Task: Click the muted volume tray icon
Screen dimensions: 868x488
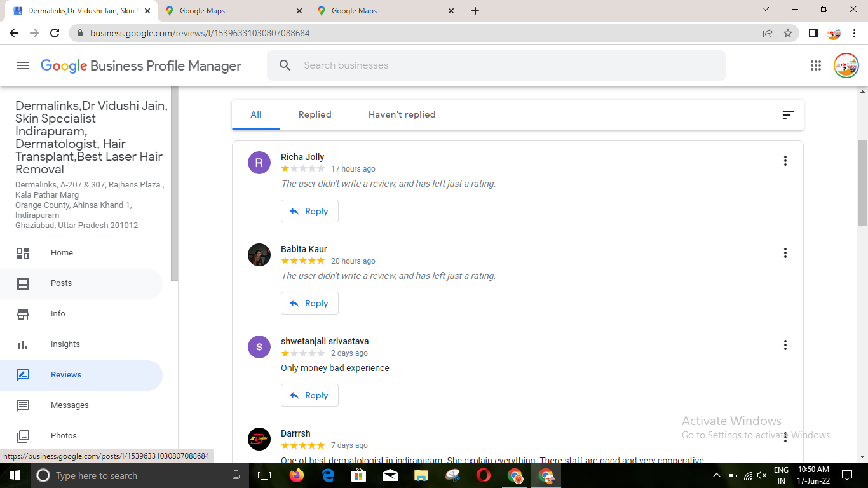Action: (x=762, y=475)
